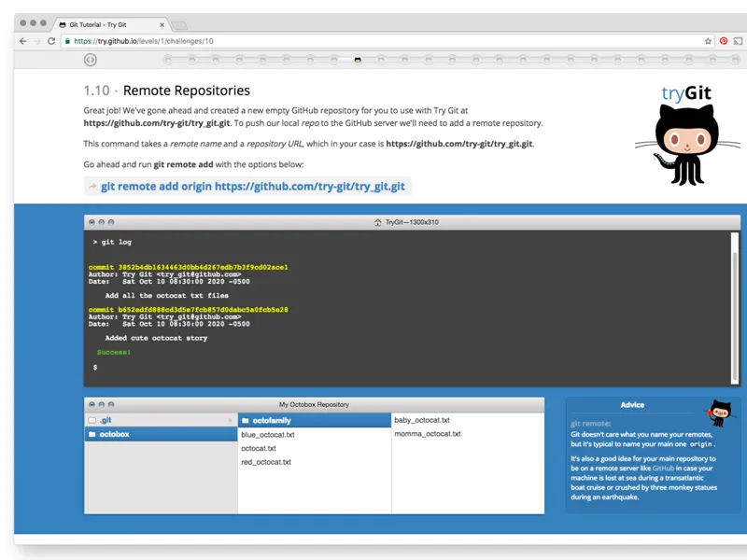Select momma_octocat.txt file
This screenshot has height=560, width=747.
point(428,434)
